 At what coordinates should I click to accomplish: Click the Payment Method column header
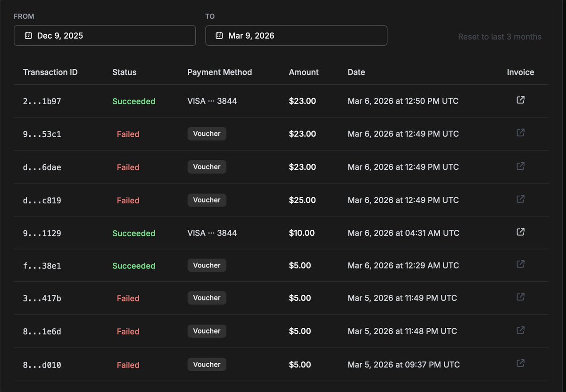click(220, 72)
